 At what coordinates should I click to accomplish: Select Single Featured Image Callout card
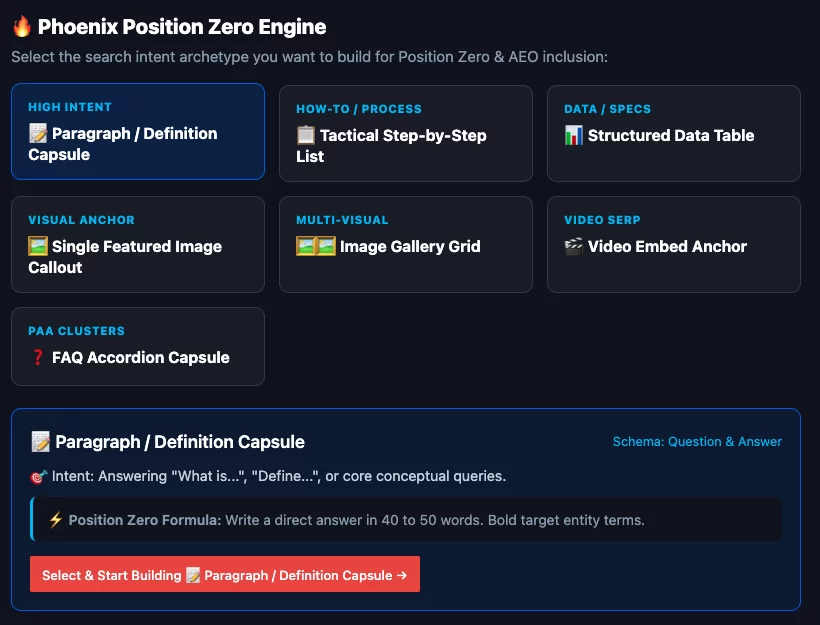pyautogui.click(x=138, y=244)
